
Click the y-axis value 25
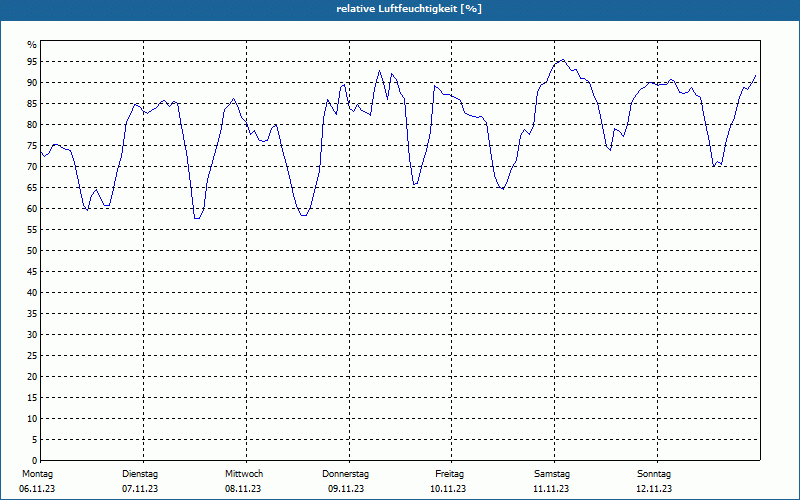32,356
